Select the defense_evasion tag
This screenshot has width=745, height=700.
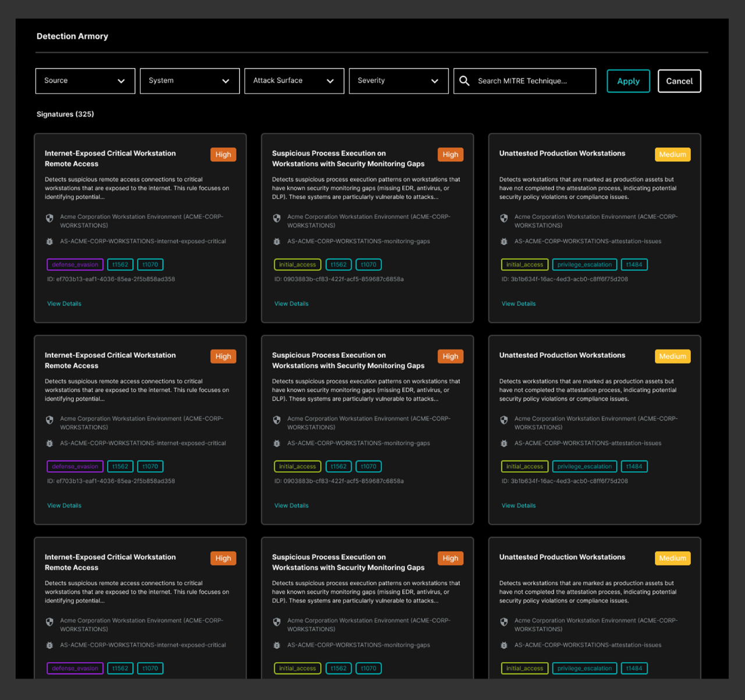(74, 264)
